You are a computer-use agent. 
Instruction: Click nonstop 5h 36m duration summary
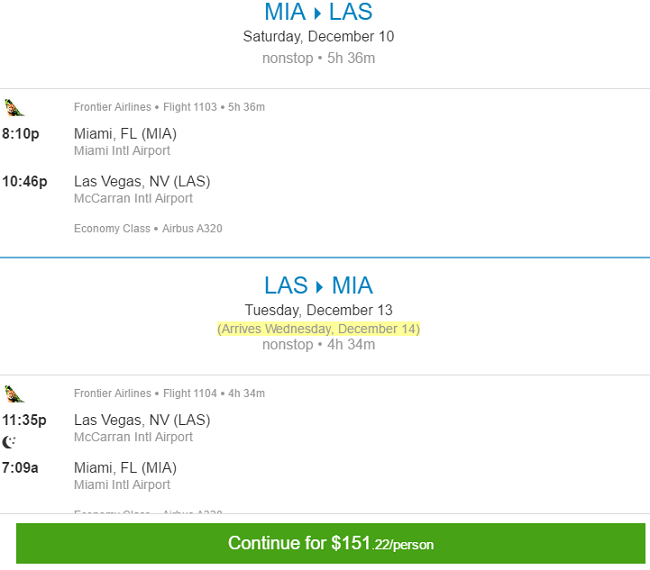click(318, 58)
